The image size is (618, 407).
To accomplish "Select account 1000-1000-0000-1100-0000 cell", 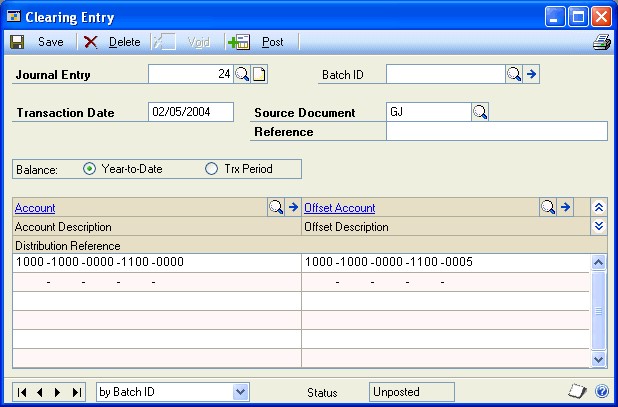I will [x=157, y=262].
